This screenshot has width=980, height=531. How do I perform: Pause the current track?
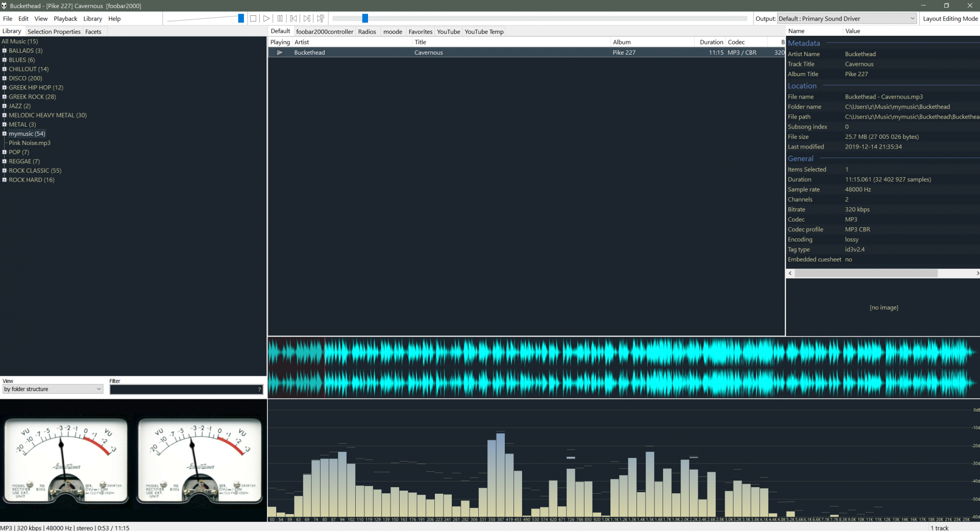tap(280, 18)
